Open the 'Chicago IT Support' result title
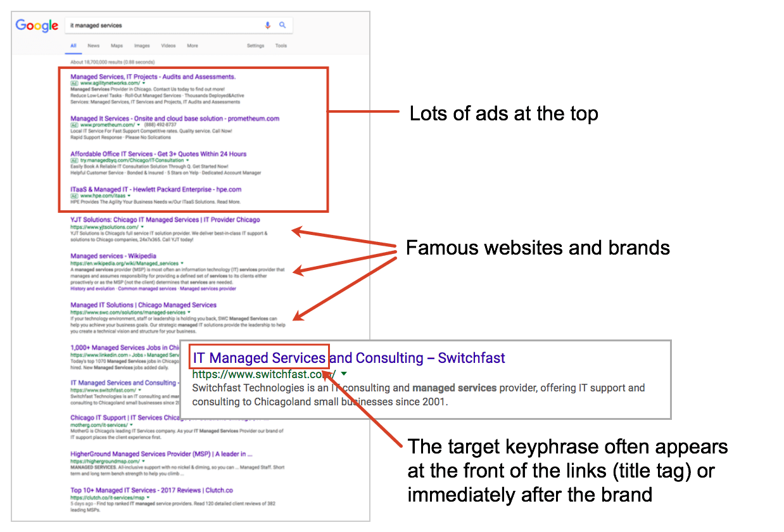Image resolution: width=784 pixels, height=532 pixels. point(125,417)
